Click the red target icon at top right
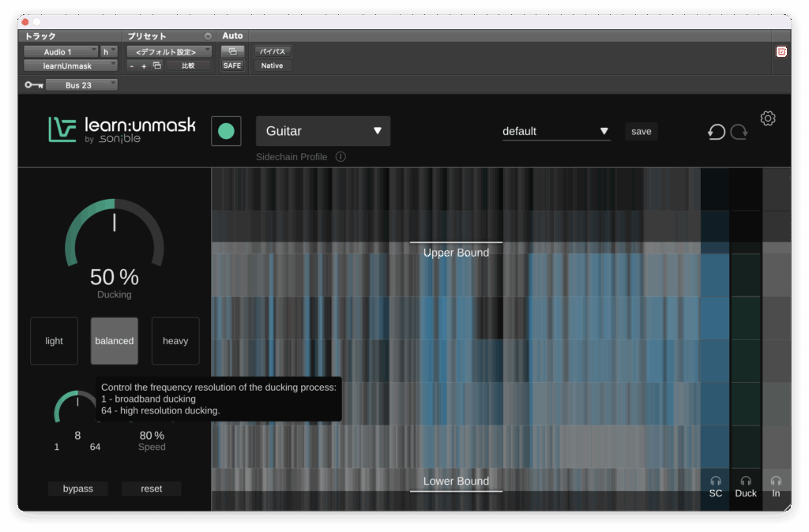Image resolution: width=809 pixels, height=532 pixels. (x=781, y=51)
